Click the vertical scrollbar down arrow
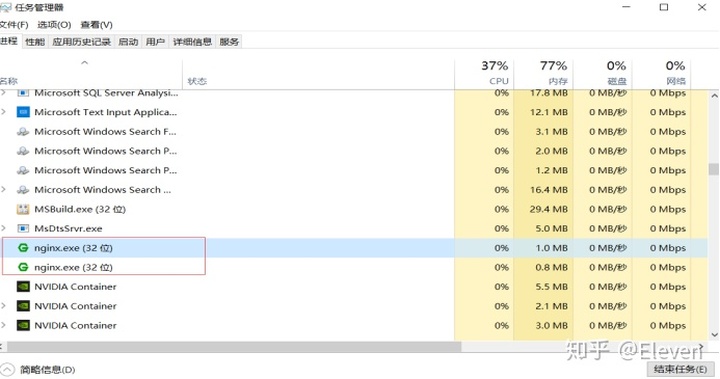The height and width of the screenshot is (379, 720). (x=714, y=335)
